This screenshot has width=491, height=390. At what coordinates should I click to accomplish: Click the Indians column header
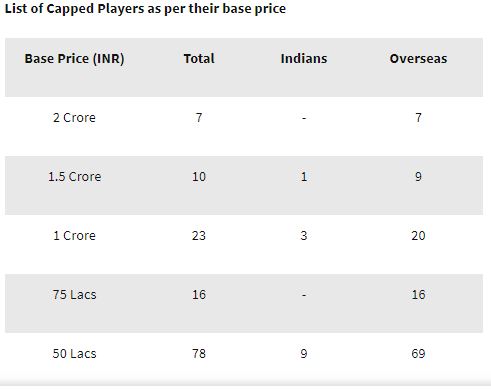click(304, 59)
